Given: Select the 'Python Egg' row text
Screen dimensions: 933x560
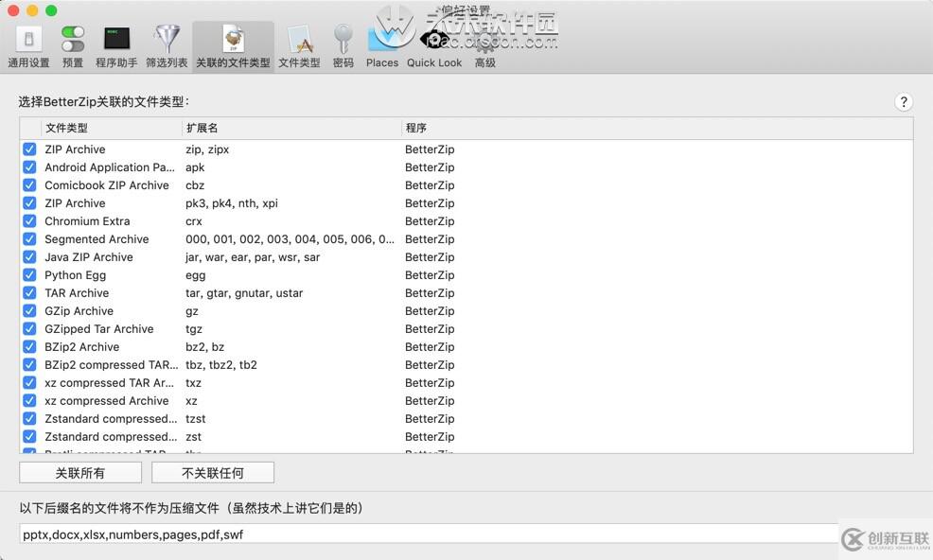Looking at the screenshot, I should [x=75, y=275].
